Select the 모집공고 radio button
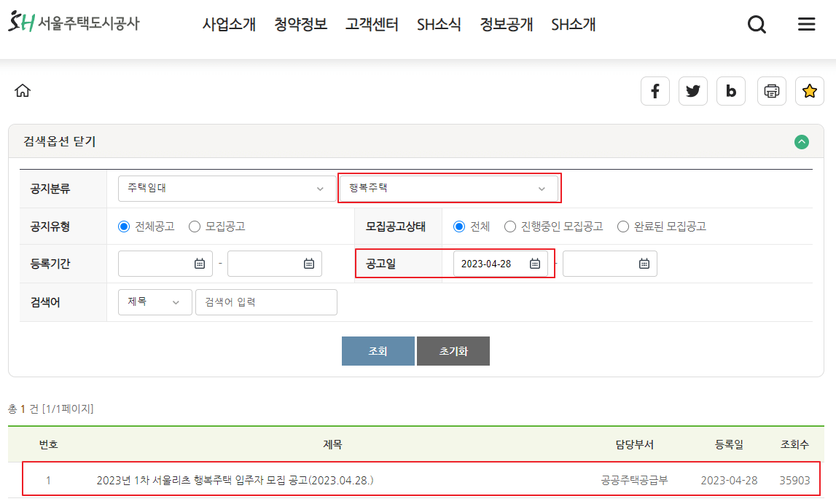 (194, 225)
